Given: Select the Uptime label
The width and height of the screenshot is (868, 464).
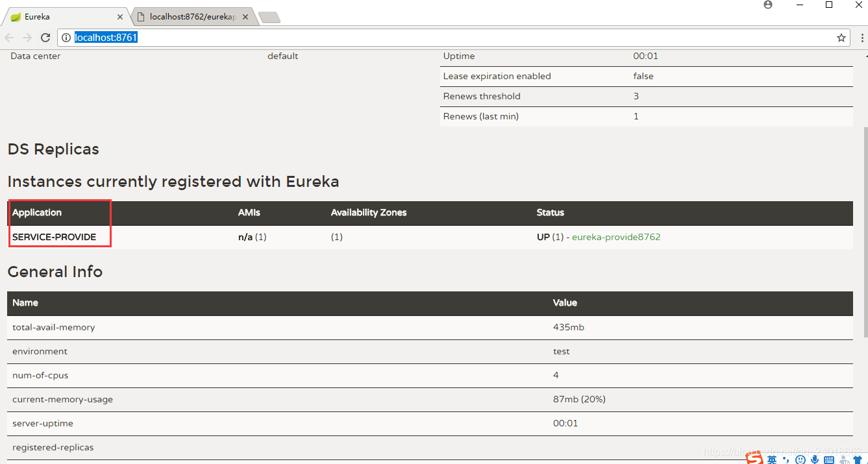Looking at the screenshot, I should point(459,56).
